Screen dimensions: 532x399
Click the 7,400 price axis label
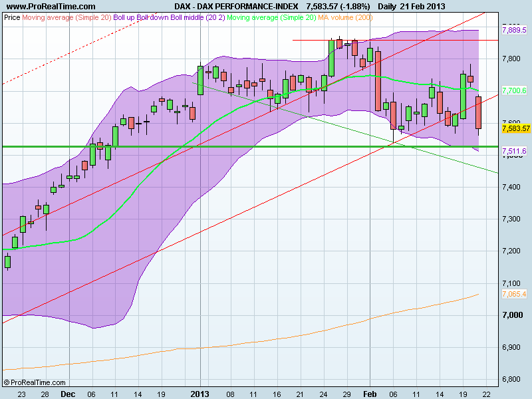pyautogui.click(x=511, y=188)
